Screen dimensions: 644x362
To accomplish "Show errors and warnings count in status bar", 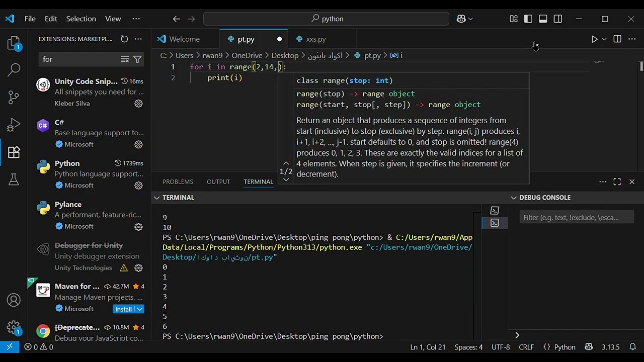I will (39, 347).
